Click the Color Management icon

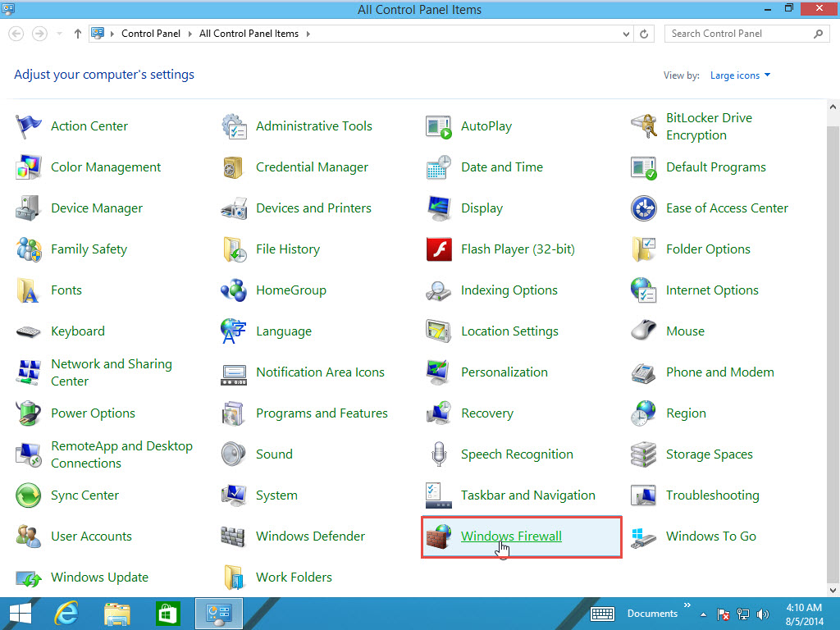[x=28, y=167]
